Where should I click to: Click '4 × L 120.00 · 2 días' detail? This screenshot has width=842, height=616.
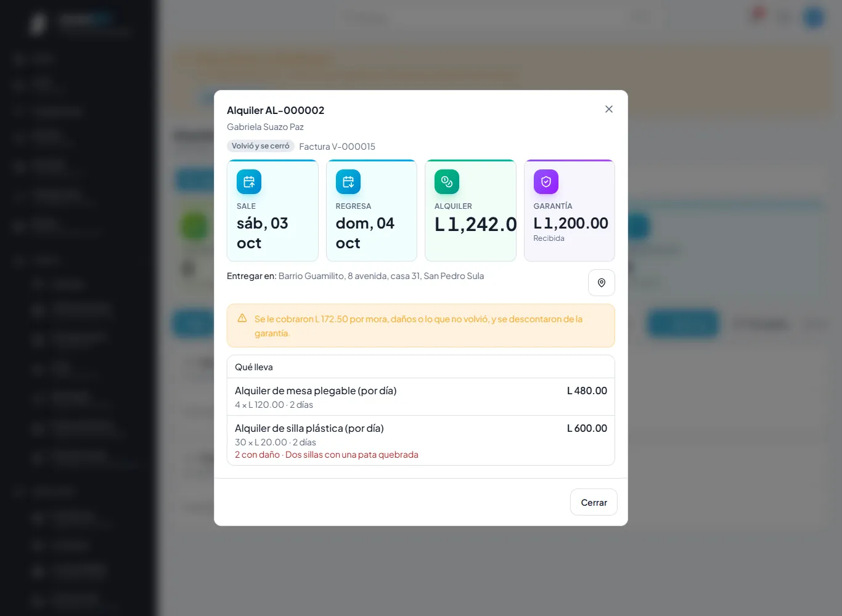[x=274, y=405]
